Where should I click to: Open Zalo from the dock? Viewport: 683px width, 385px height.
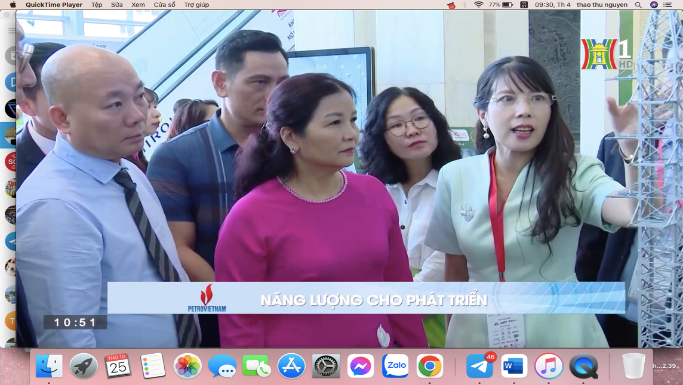click(396, 366)
